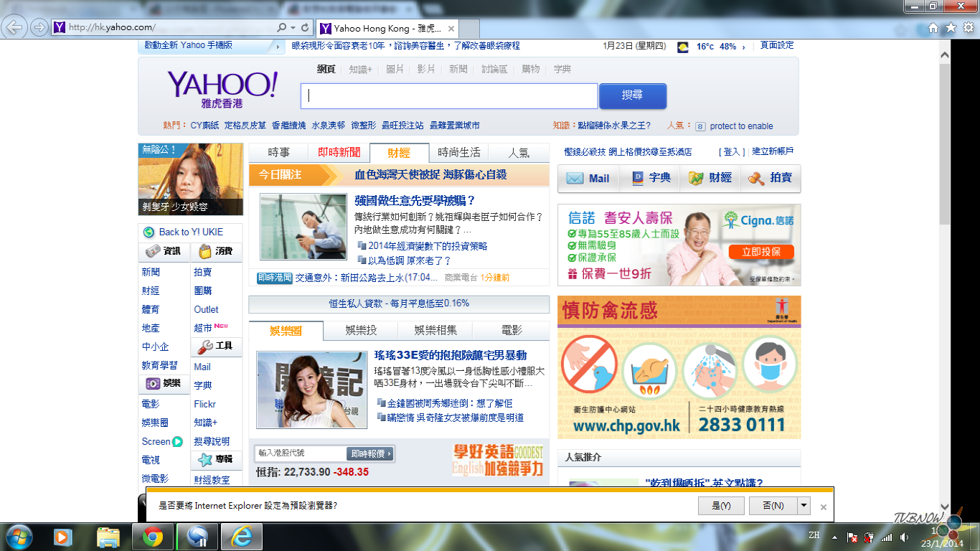Select the 時事 news tab
Screen dimensions: 980x551
[279, 153]
